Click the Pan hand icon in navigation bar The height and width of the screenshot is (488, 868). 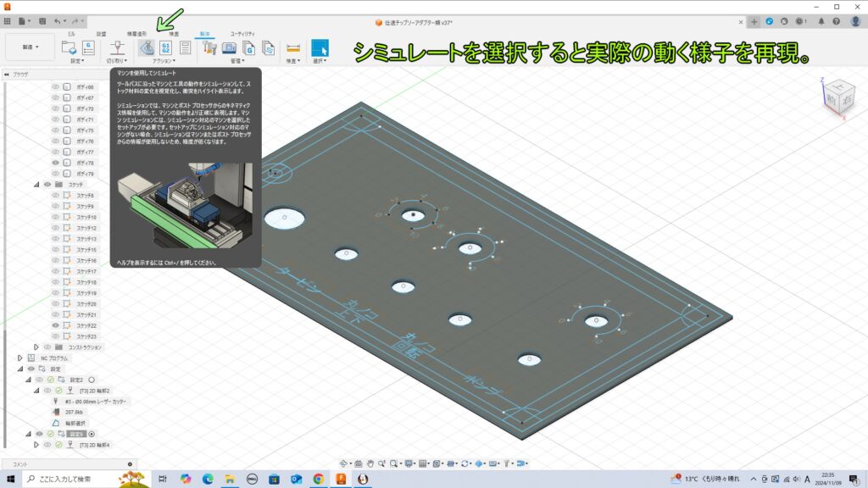pos(370,463)
